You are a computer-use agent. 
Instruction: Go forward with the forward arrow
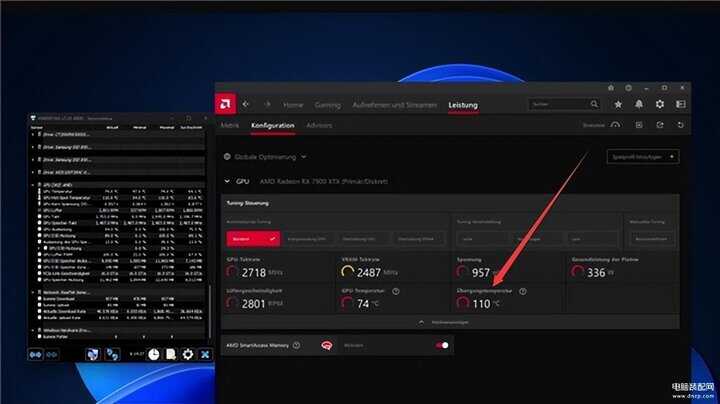[267, 104]
